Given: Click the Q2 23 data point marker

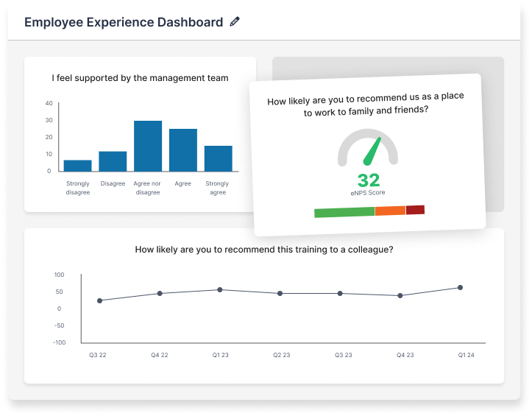Looking at the screenshot, I should click(280, 293).
